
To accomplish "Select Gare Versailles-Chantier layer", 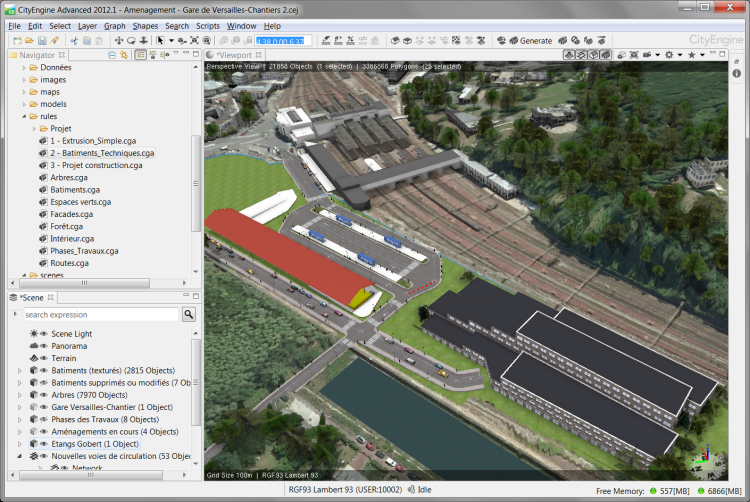I will [112, 407].
